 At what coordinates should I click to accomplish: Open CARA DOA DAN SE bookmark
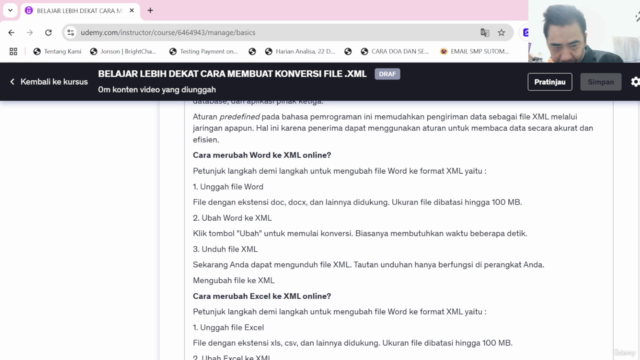(x=395, y=51)
